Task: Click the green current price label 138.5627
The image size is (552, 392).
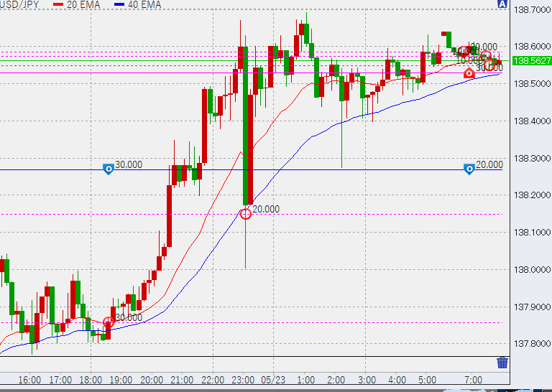Action: [x=532, y=61]
